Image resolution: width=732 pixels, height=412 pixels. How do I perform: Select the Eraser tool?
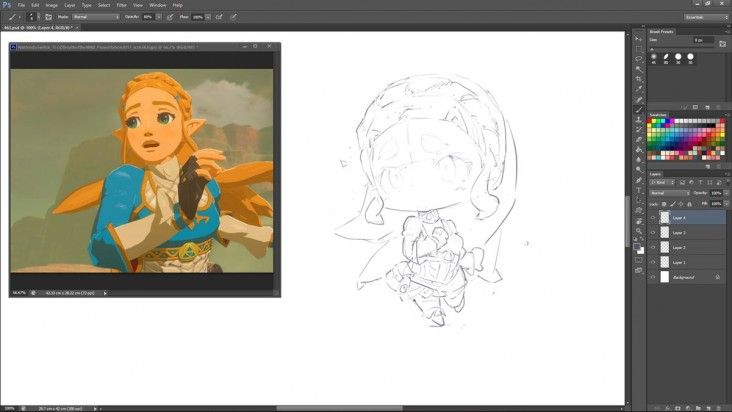(x=638, y=139)
